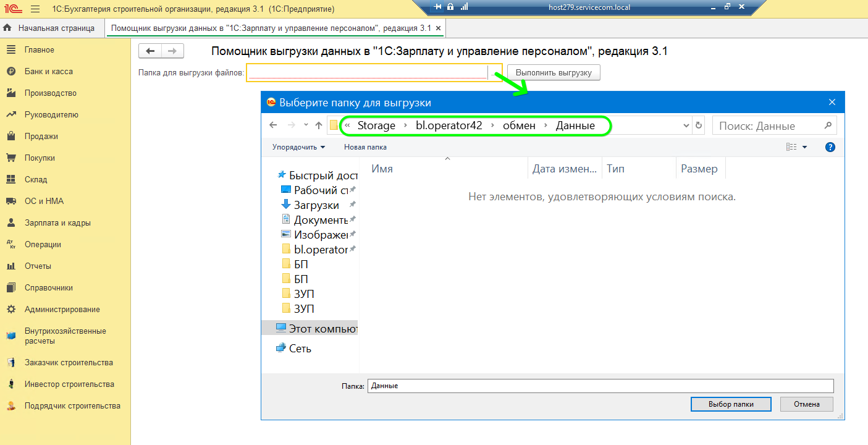Click the Выполнить выгрузку button

[554, 73]
